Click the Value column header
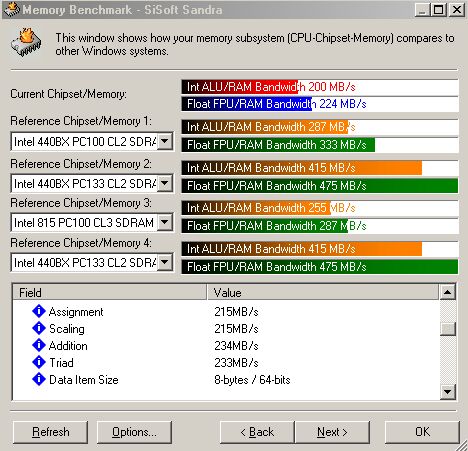Screen dimensions: 468x451 323,292
